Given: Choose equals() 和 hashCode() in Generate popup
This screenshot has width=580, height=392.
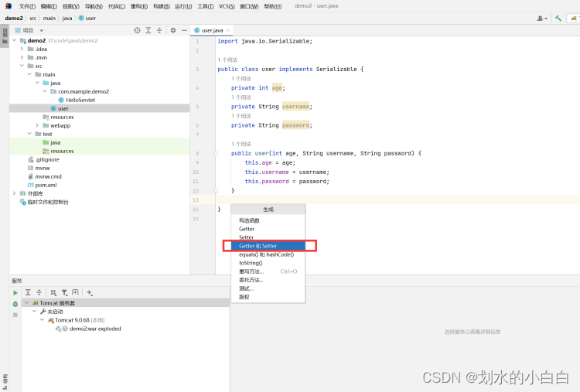Looking at the screenshot, I should click(268, 254).
